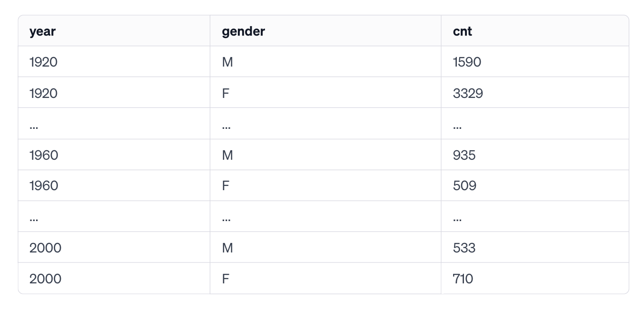Click the gender column header

tap(243, 31)
